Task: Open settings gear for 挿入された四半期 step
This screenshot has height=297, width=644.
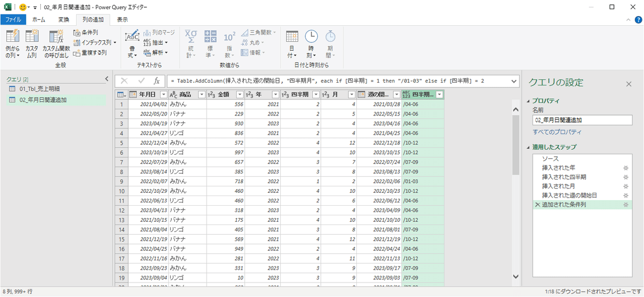Action: (x=625, y=177)
